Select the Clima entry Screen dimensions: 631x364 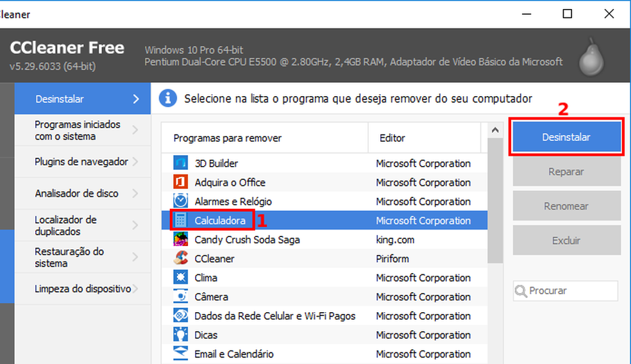tap(324, 277)
